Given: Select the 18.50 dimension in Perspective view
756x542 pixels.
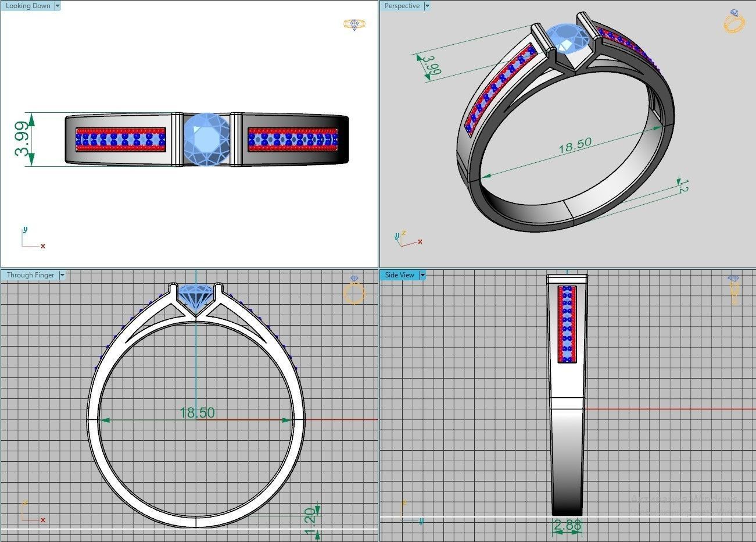Looking at the screenshot, I should [x=575, y=145].
